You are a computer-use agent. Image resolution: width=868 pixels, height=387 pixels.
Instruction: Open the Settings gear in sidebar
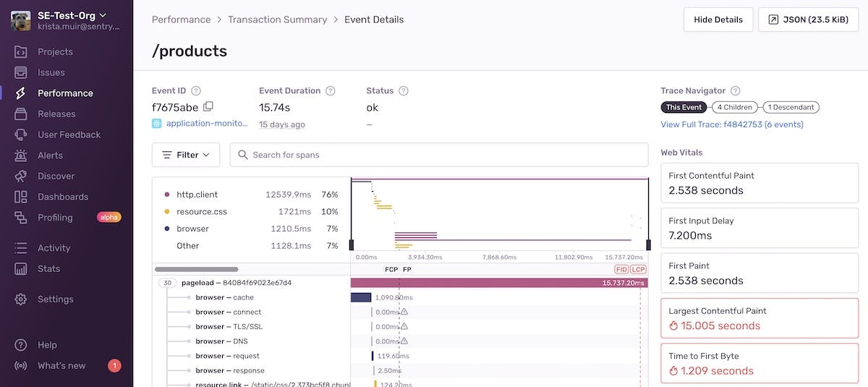tap(21, 299)
